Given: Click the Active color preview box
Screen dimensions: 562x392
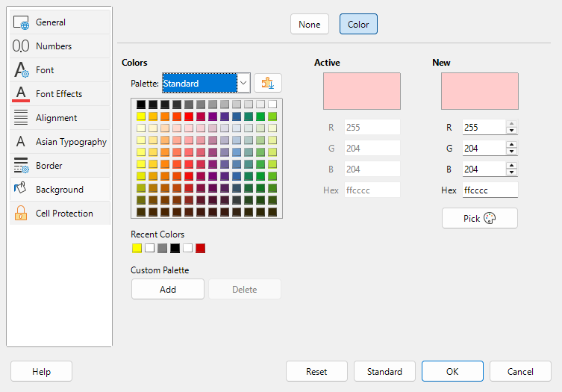Looking at the screenshot, I should [x=362, y=91].
